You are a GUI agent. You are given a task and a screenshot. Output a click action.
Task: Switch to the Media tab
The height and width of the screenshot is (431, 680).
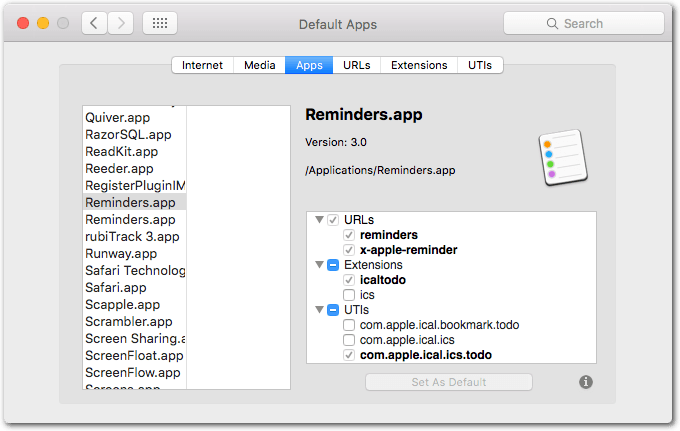pyautogui.click(x=259, y=65)
